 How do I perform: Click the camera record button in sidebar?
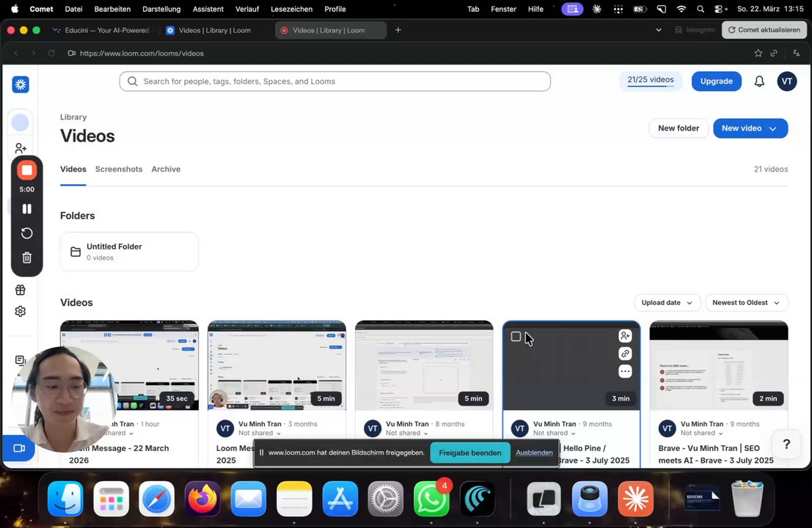point(18,448)
